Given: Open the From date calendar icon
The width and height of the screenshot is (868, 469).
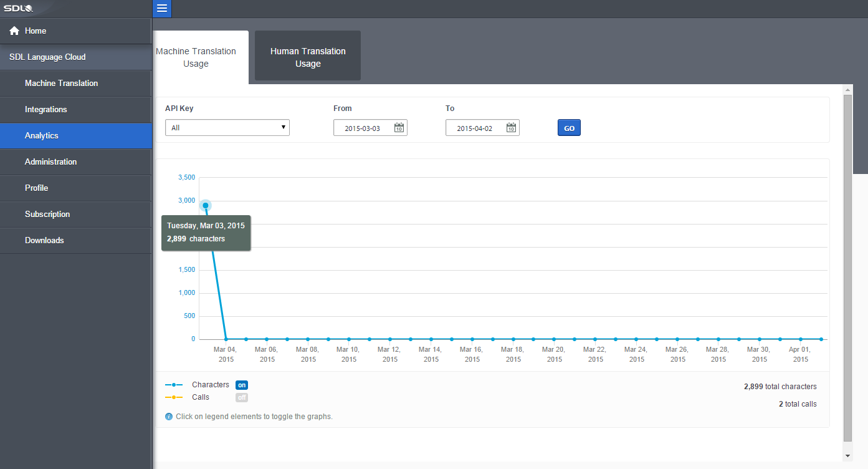Looking at the screenshot, I should (399, 128).
